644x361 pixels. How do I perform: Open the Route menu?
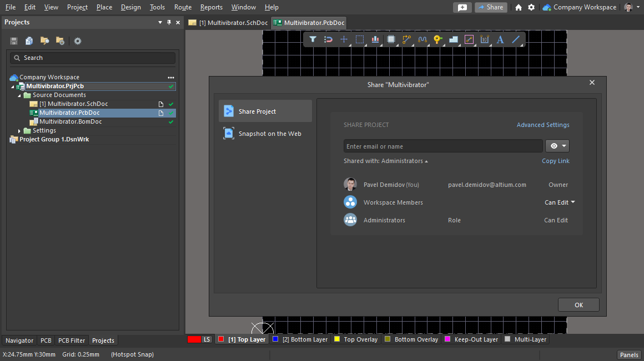(183, 7)
